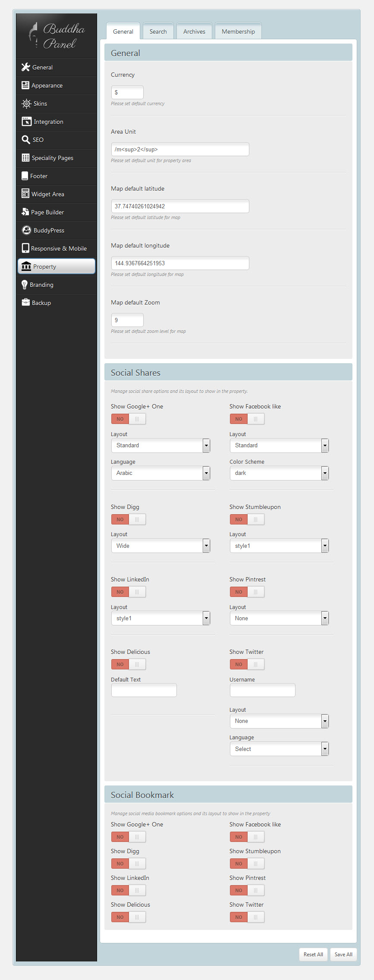Click the Branding lightbulb icon
Image resolution: width=374 pixels, height=980 pixels.
point(25,285)
